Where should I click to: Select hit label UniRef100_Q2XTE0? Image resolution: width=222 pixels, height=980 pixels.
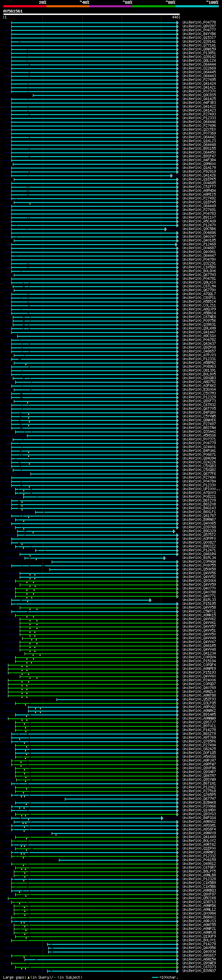click(199, 129)
